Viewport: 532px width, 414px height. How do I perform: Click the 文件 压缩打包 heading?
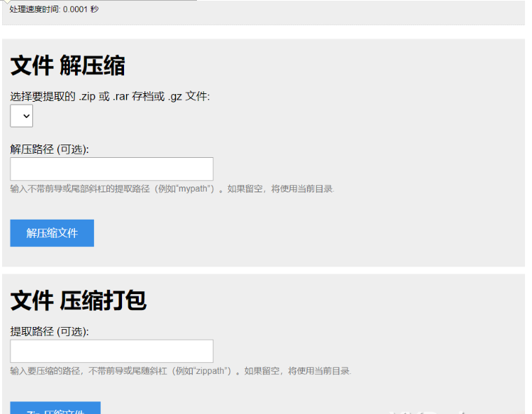79,300
